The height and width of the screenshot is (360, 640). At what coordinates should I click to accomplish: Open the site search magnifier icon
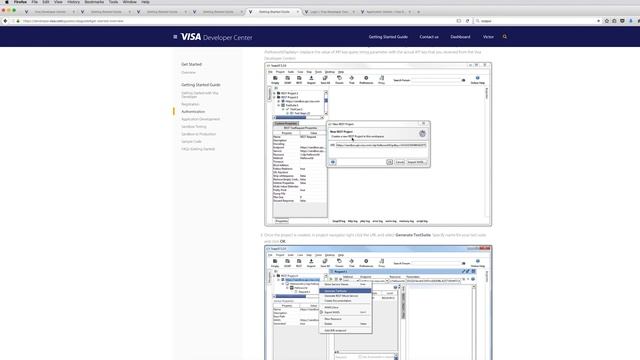[x=505, y=37]
